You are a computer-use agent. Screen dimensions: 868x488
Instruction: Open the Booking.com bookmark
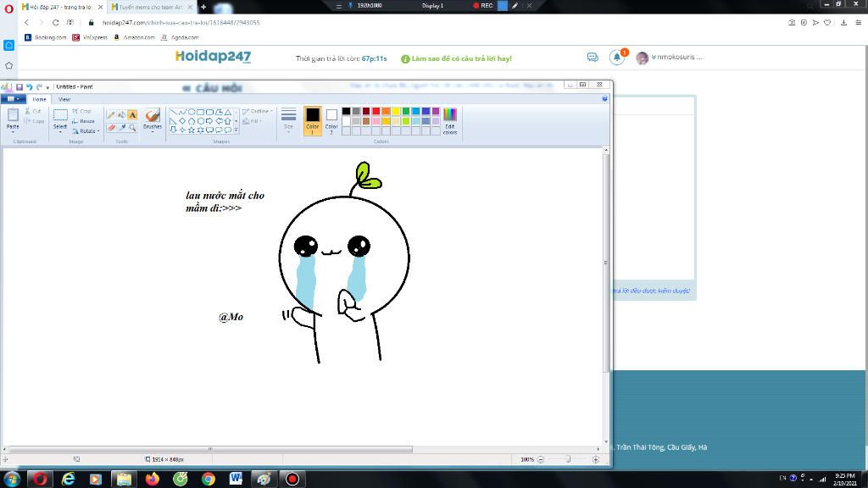46,37
